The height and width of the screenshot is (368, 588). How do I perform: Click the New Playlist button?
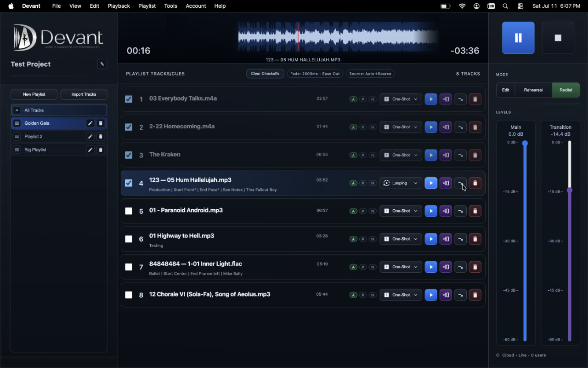[34, 94]
